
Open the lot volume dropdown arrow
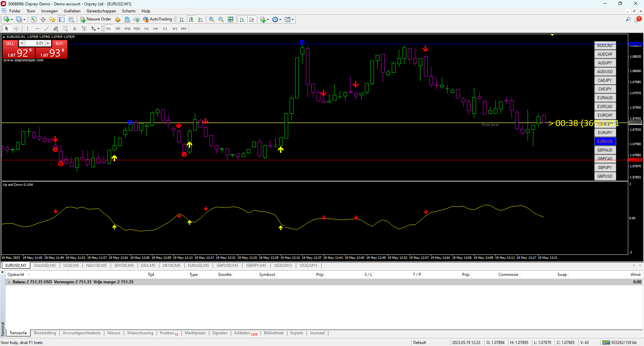22,43
